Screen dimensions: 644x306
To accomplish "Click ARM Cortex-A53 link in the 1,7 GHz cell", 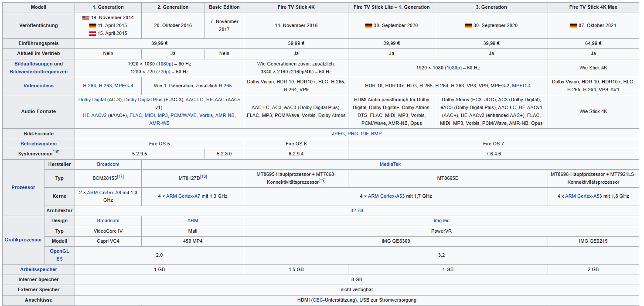I will tap(386, 196).
